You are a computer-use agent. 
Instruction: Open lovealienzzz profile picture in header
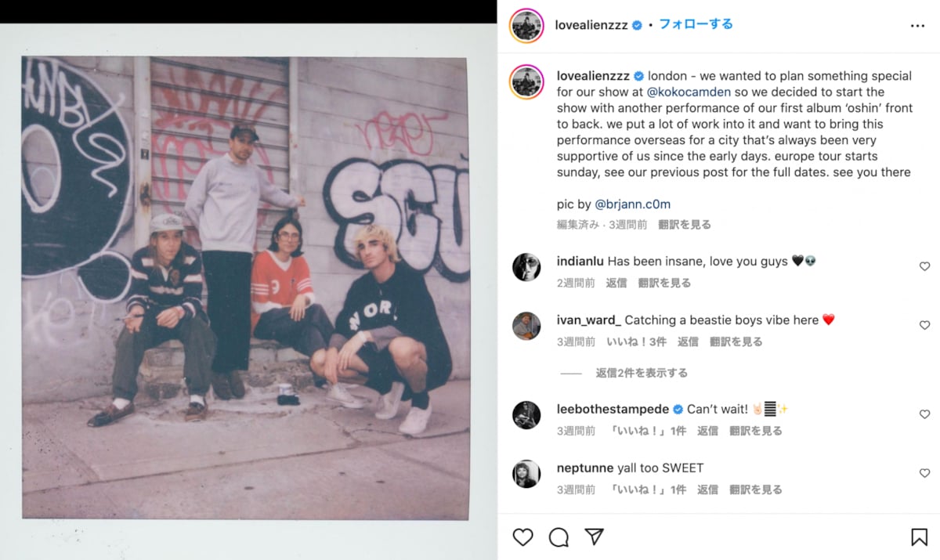[526, 25]
